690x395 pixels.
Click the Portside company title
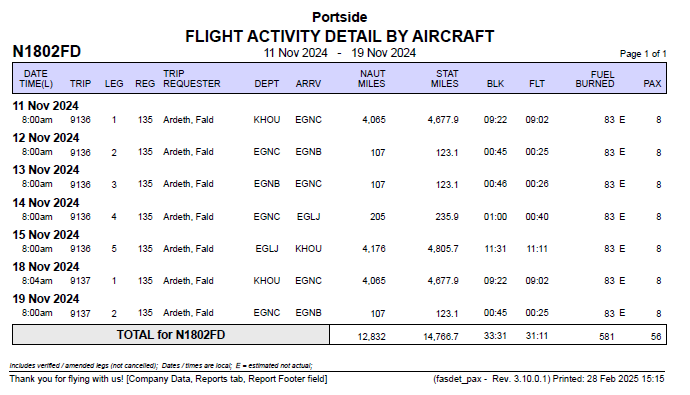coord(339,17)
